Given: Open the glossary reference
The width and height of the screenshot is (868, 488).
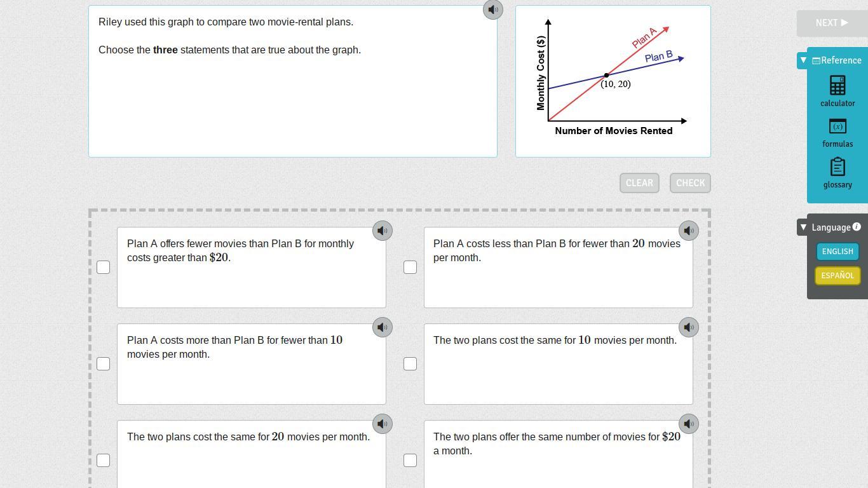Looking at the screenshot, I should [837, 173].
